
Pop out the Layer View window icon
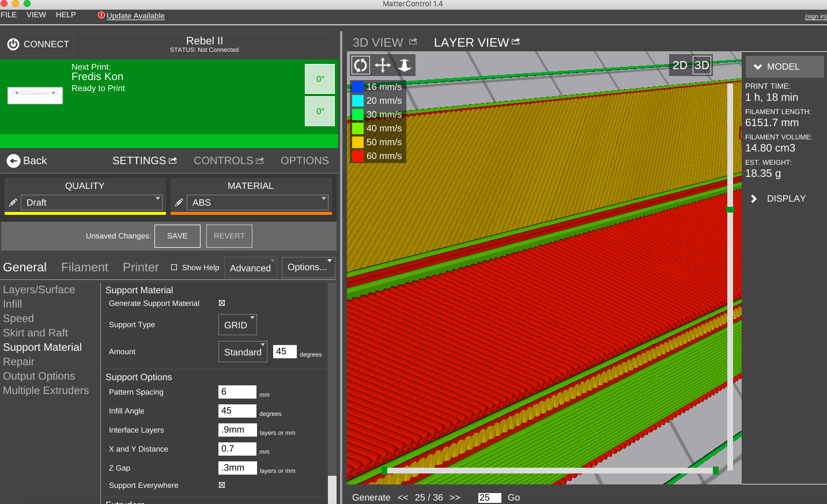(516, 41)
